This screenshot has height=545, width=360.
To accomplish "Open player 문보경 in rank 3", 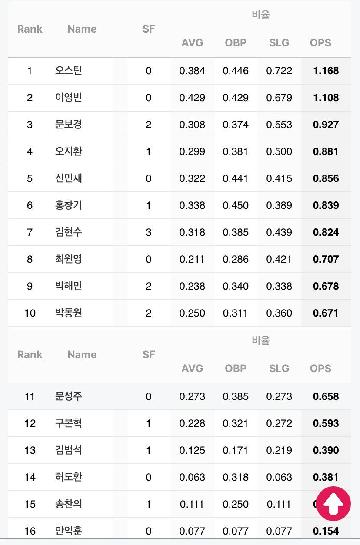I will [68, 124].
